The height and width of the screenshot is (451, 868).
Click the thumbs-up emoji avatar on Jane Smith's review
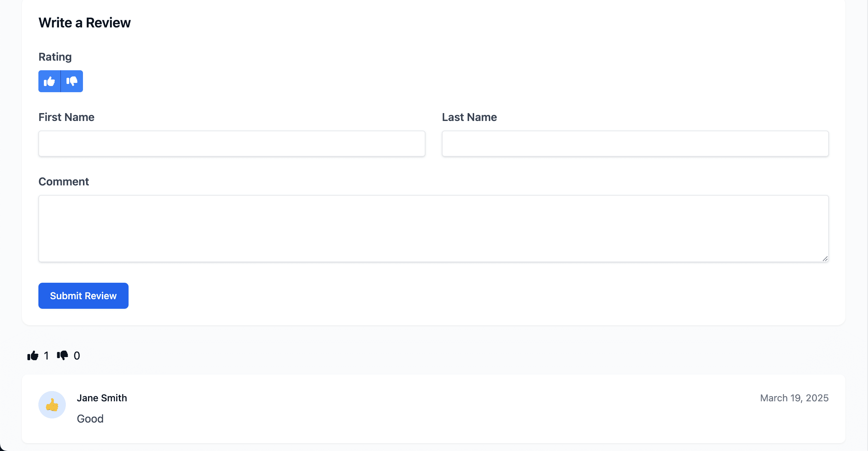point(52,405)
